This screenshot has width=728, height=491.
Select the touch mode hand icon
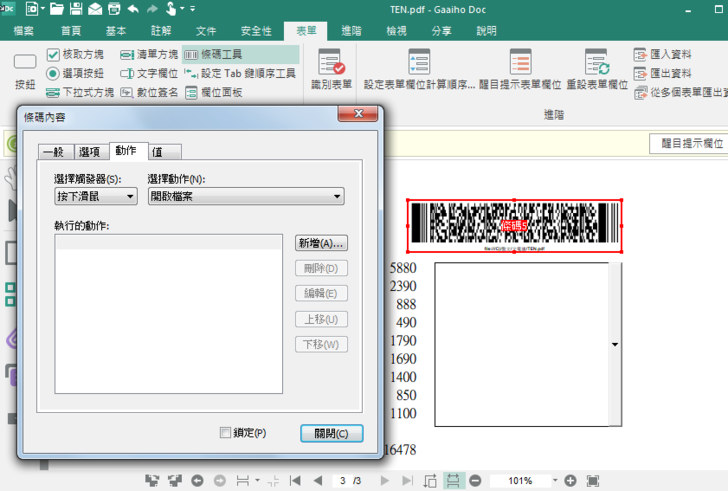point(171,9)
